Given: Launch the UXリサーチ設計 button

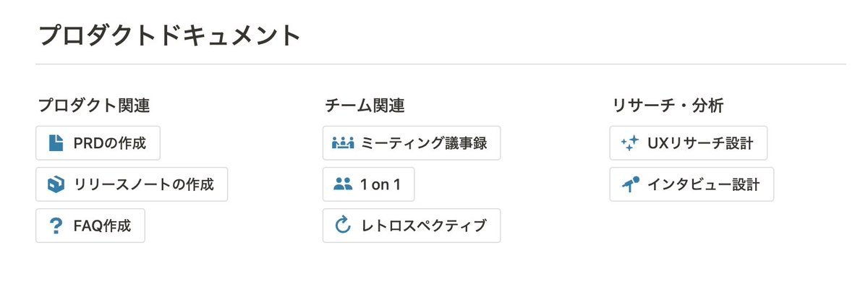Looking at the screenshot, I should (x=689, y=143).
